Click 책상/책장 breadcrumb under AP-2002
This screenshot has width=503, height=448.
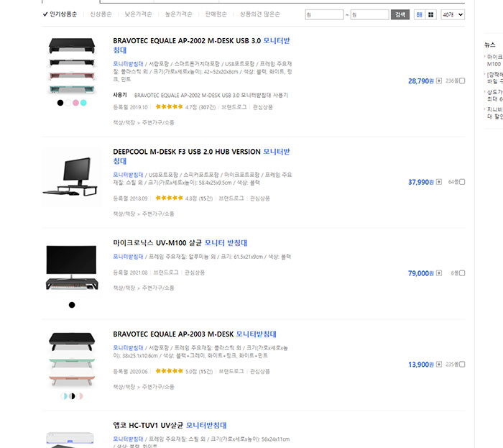coord(124,122)
